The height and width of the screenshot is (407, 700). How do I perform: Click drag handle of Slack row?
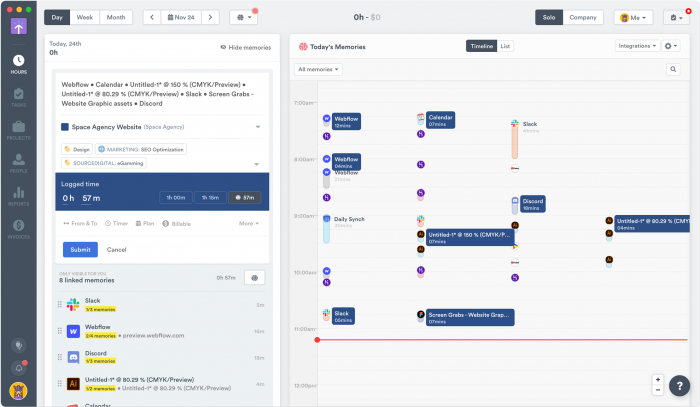tap(59, 304)
